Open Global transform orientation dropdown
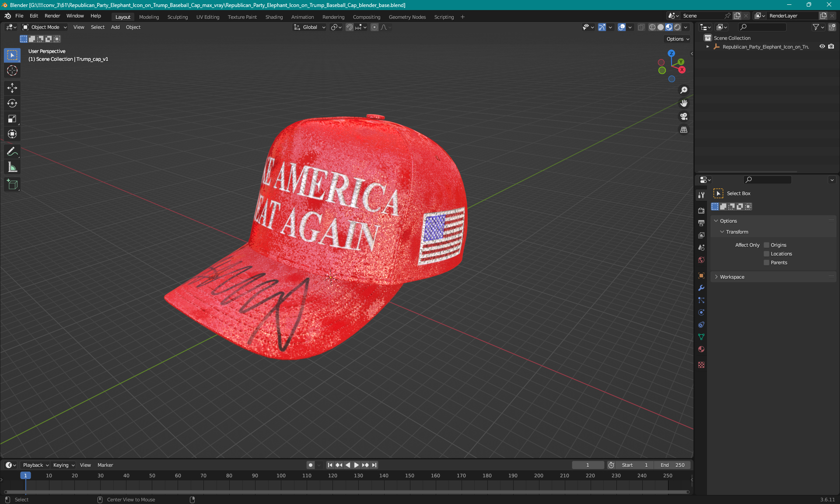Screen dimensions: 840x504 309,27
